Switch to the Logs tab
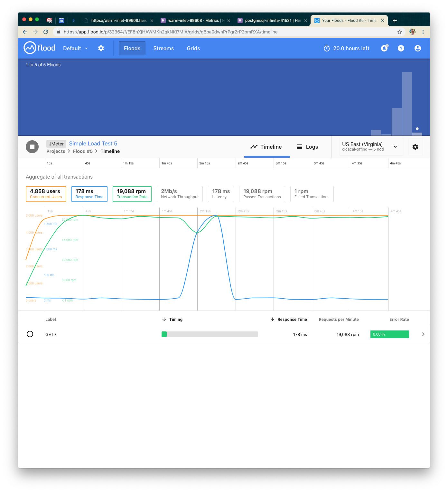 pyautogui.click(x=307, y=147)
